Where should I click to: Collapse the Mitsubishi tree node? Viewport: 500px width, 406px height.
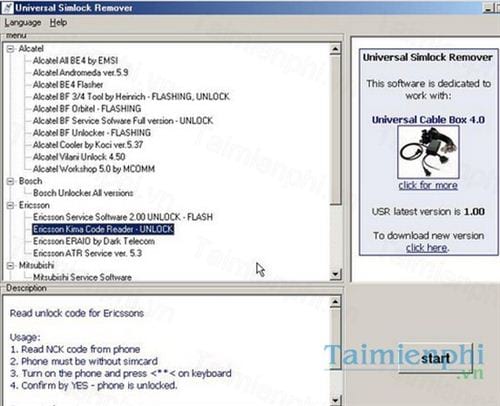pos(10,265)
